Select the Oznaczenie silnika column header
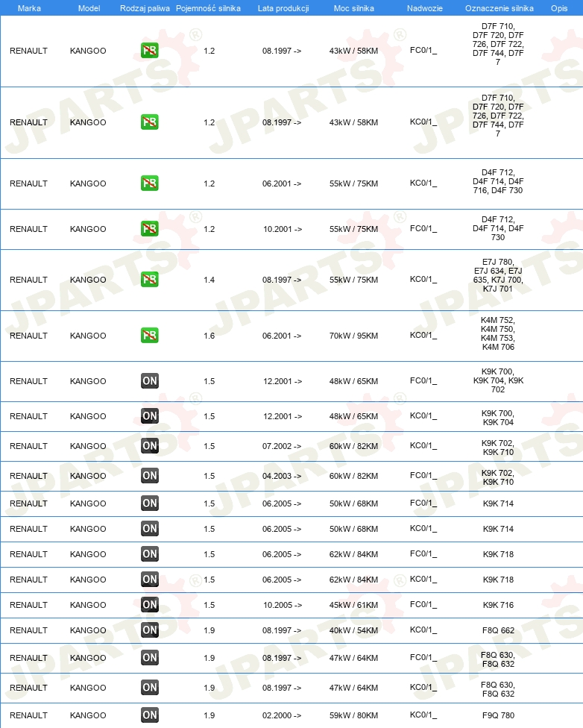 [x=500, y=8]
